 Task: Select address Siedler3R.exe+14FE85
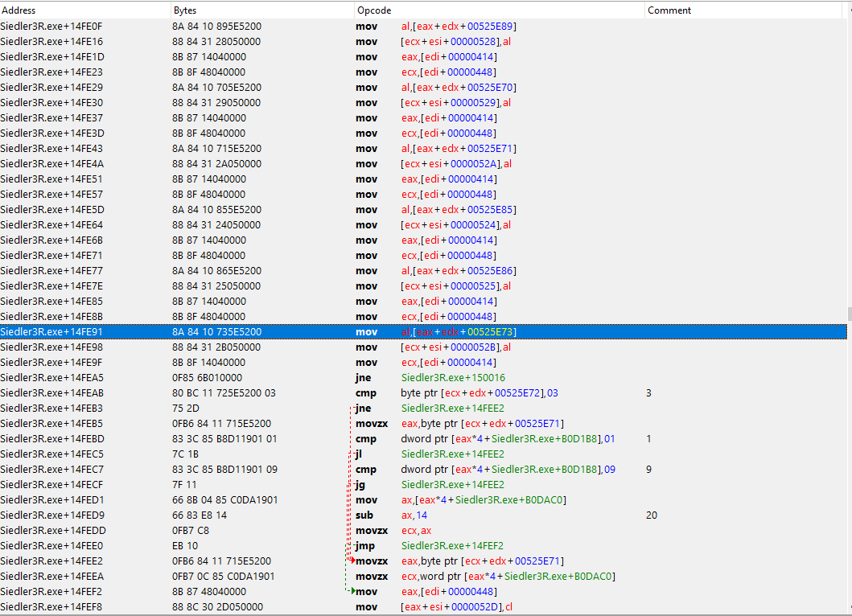tap(51, 302)
